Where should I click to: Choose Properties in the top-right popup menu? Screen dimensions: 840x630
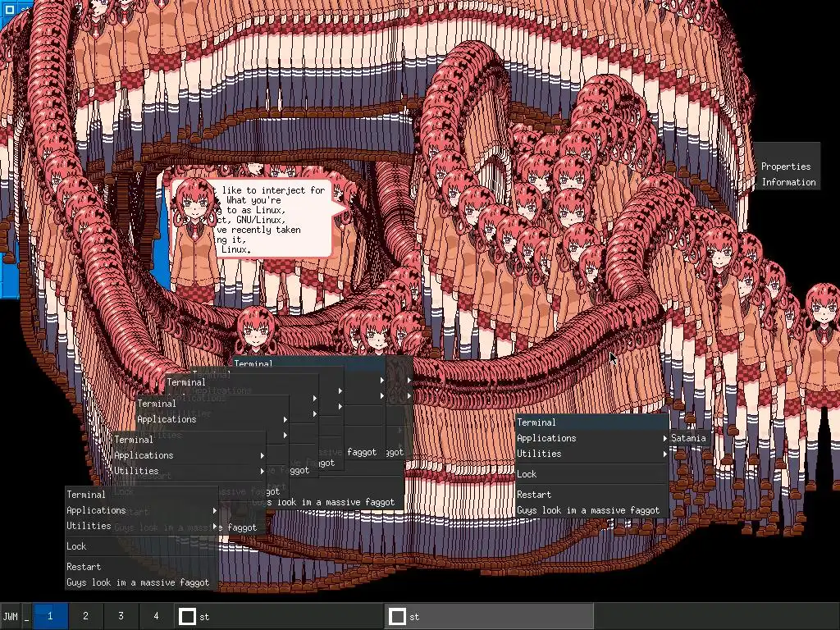(786, 167)
